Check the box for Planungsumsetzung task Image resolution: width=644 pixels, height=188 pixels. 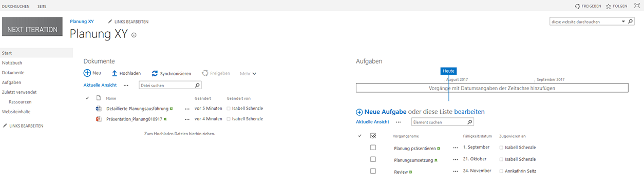[373, 159]
